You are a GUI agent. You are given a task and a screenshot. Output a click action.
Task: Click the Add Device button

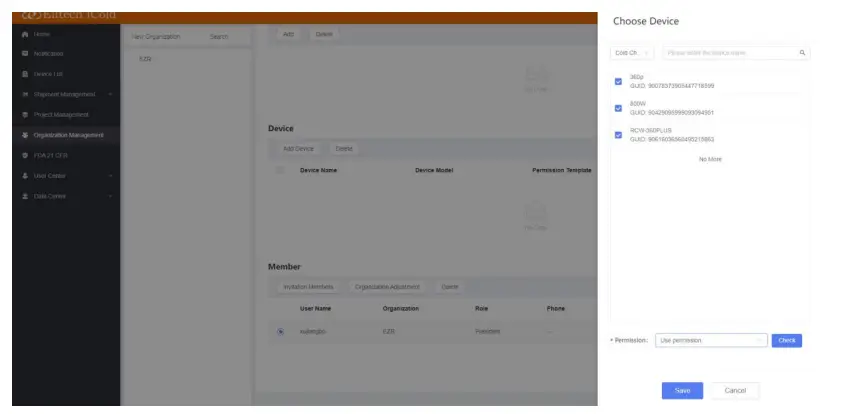(298, 149)
